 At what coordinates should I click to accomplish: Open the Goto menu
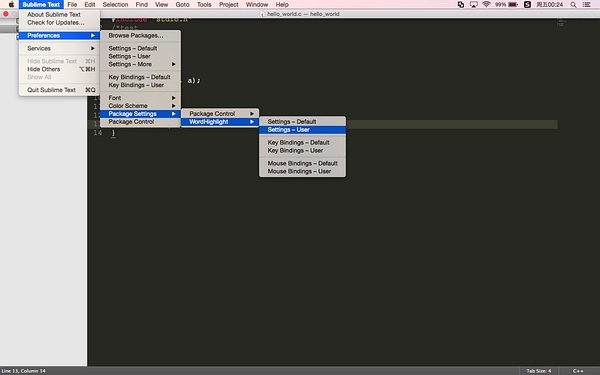183,5
